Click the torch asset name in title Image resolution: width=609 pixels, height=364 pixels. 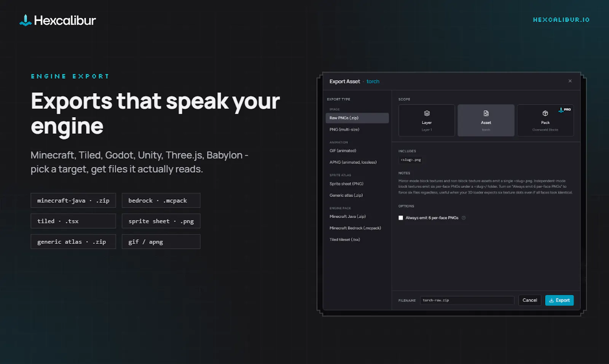[x=373, y=81]
